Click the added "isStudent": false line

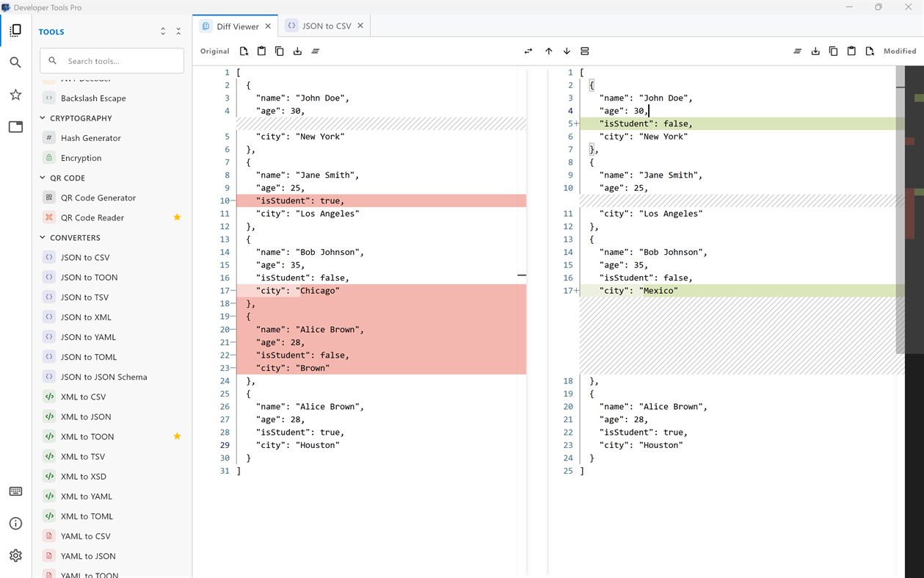point(742,123)
